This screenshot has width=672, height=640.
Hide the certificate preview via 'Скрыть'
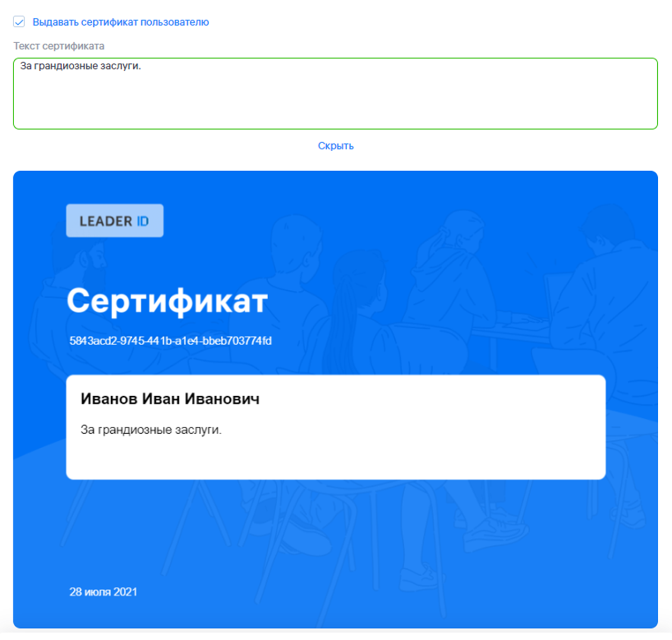tap(335, 146)
